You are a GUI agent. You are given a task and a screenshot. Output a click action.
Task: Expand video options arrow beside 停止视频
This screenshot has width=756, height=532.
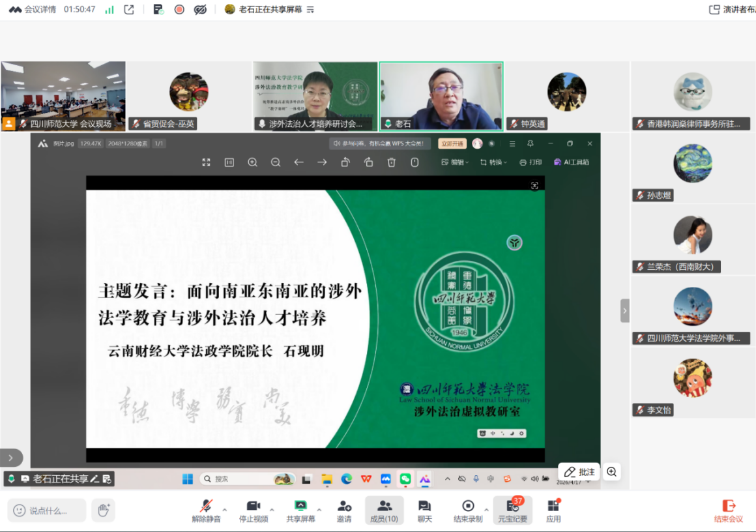coord(272,509)
